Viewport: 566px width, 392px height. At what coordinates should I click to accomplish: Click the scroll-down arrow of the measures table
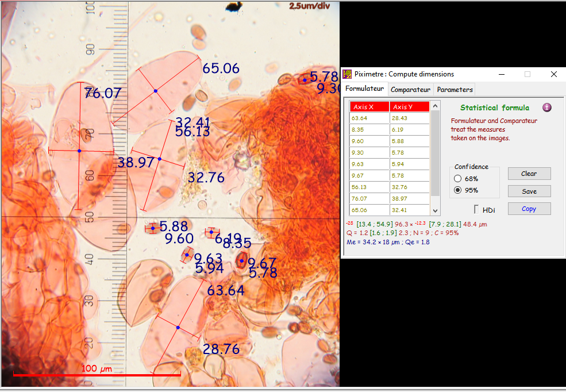point(435,211)
